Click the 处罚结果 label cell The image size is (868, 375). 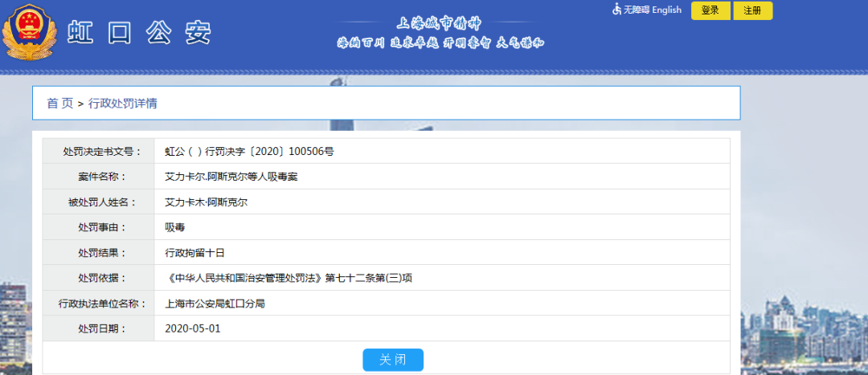pos(99,253)
